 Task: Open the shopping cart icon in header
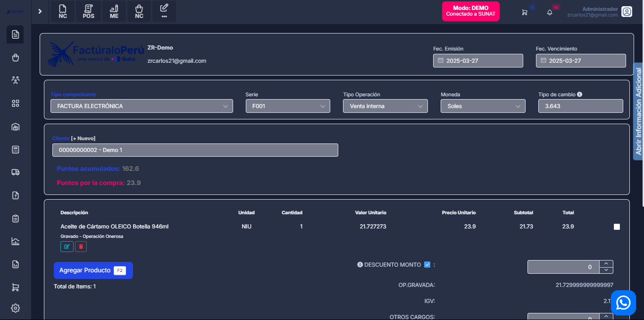(525, 12)
